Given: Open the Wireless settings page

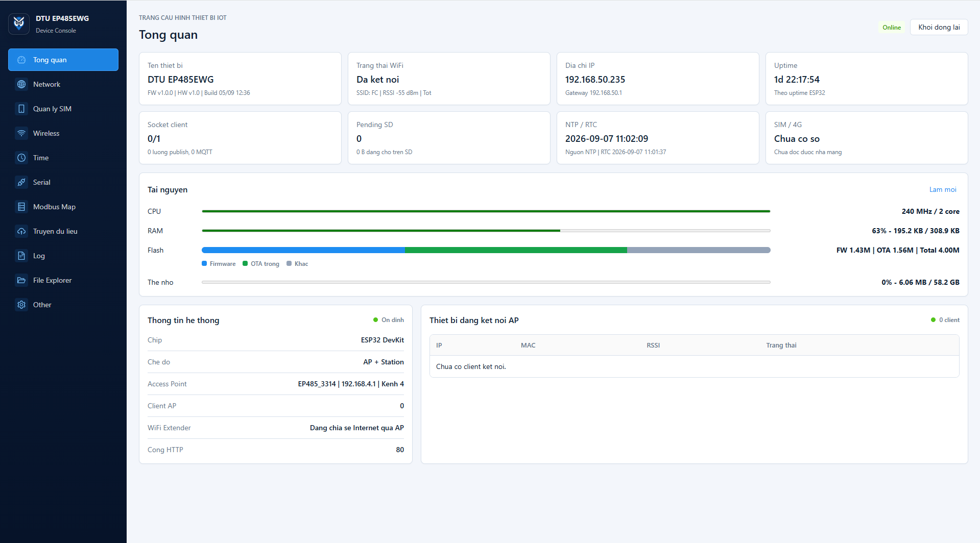Looking at the screenshot, I should [63, 133].
